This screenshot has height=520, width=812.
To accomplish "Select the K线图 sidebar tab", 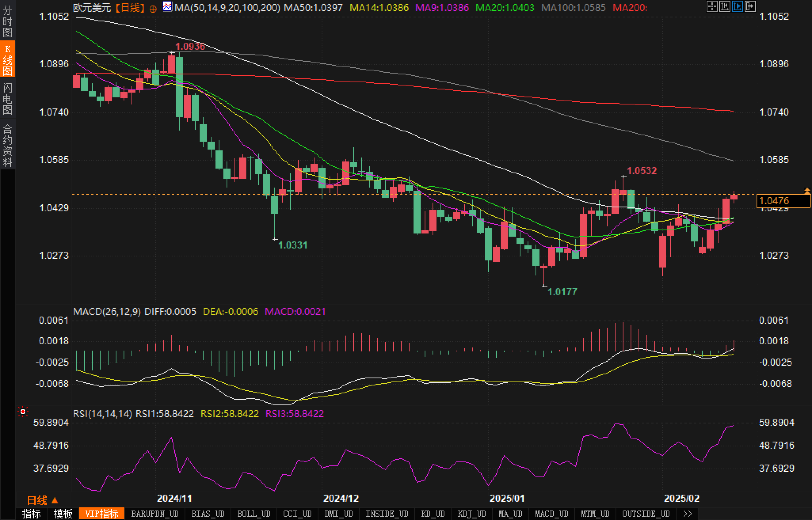I will 8,59.
